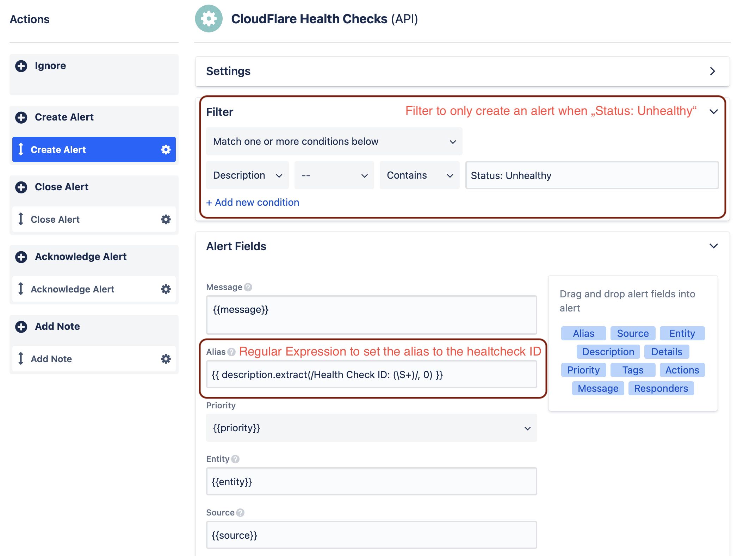Click the help icon next to Alias label
756x556 pixels.
(x=231, y=352)
